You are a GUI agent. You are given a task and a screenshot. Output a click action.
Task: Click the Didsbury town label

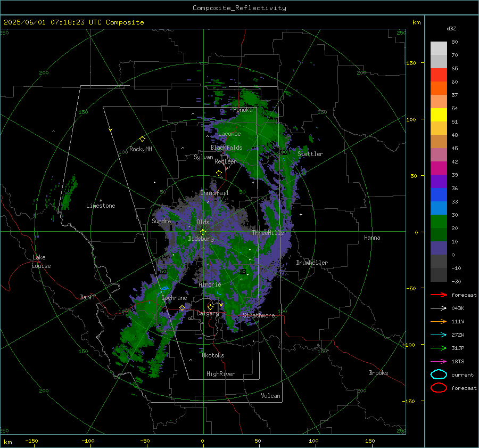pyautogui.click(x=201, y=239)
